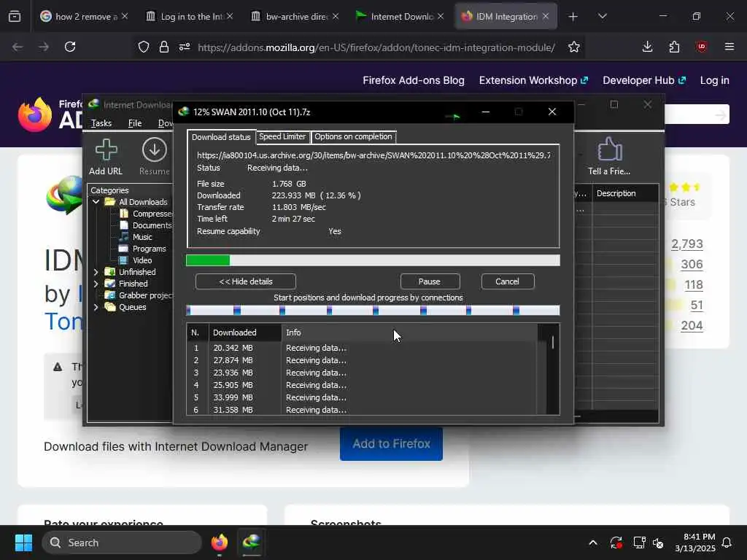The width and height of the screenshot is (747, 560).
Task: Click the Downloaded column header in connections list
Action: point(245,332)
